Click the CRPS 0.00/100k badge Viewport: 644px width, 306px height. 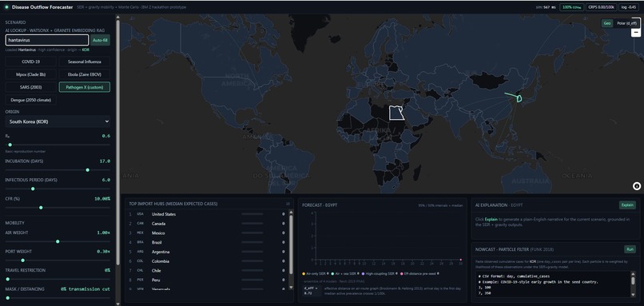(602, 7)
